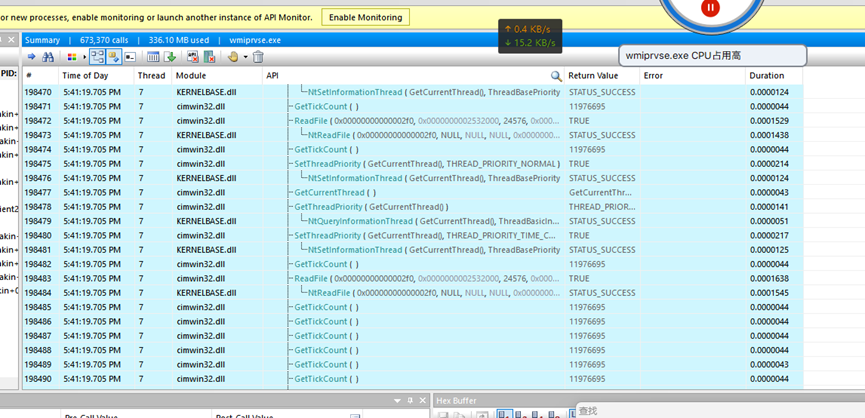This screenshot has height=418, width=865.
Task: Click the module icon with the red X
Action: [209, 56]
